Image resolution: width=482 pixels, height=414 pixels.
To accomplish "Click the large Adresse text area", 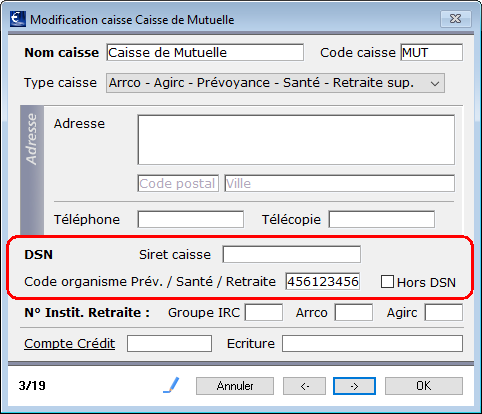I will tap(296, 140).
